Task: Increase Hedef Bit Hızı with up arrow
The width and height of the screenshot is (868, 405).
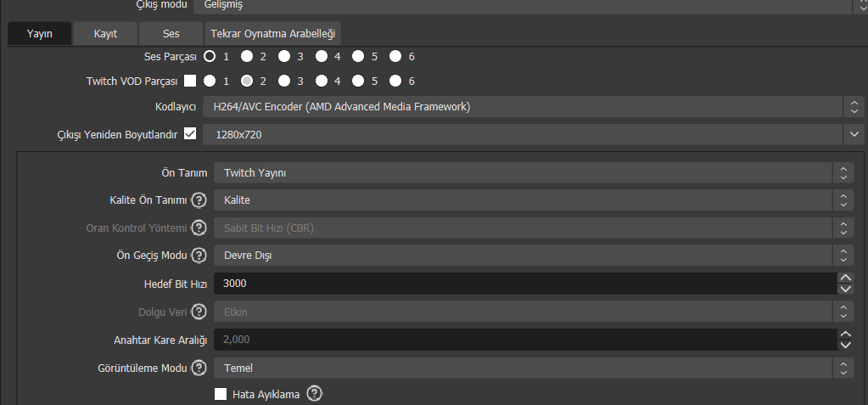Action: 845,278
